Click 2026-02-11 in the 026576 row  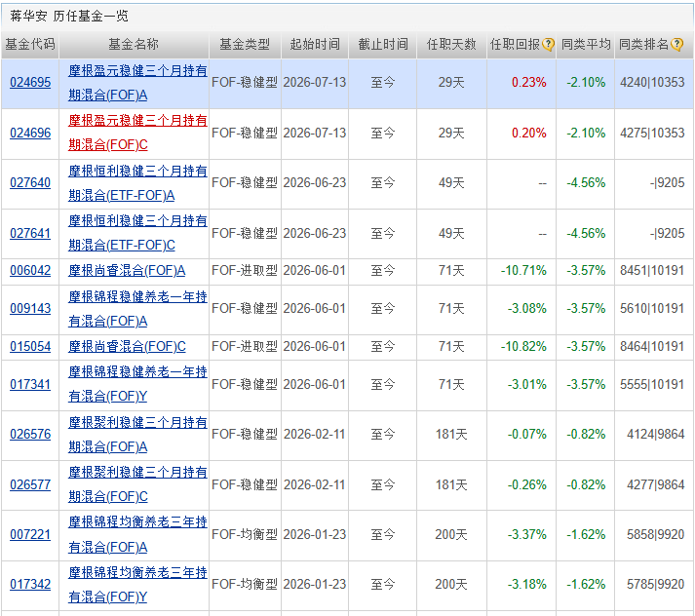[x=315, y=434]
